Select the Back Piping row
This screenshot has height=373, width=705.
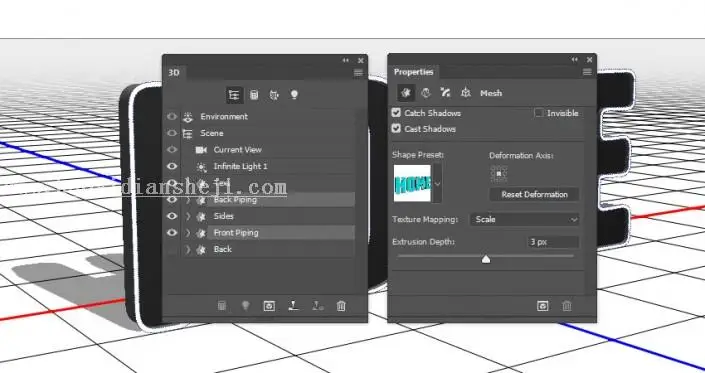[268, 200]
